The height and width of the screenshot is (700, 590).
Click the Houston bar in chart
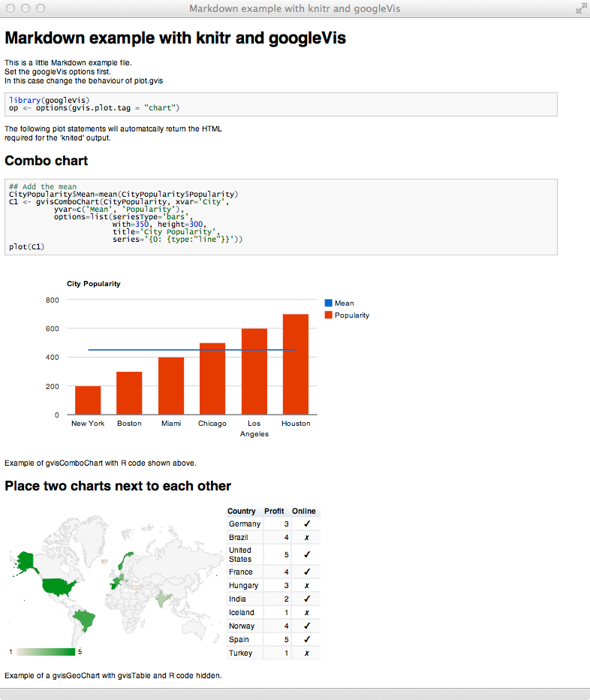pos(296,364)
